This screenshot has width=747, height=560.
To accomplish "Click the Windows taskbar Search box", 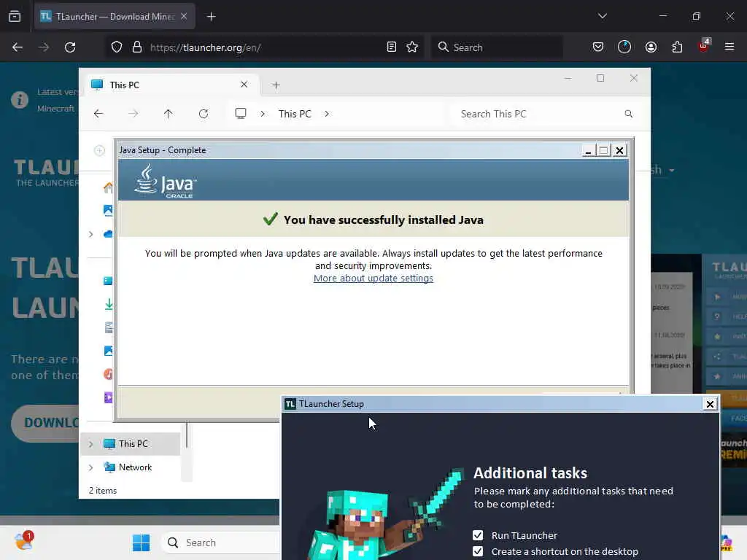I will pyautogui.click(x=222, y=542).
